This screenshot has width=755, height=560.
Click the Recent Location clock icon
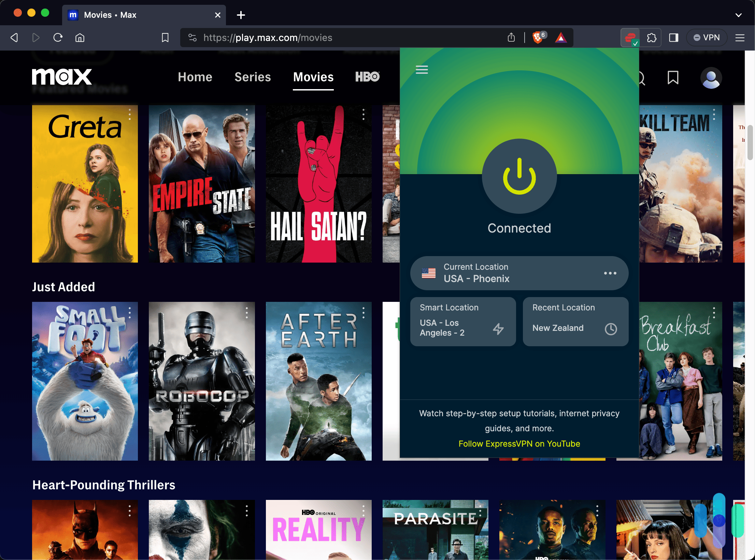611,329
